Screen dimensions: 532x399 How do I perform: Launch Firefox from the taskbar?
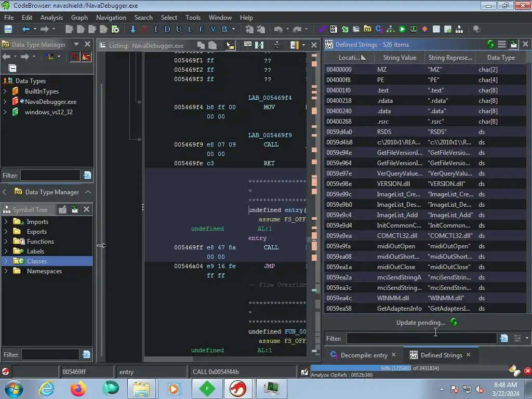click(78, 389)
